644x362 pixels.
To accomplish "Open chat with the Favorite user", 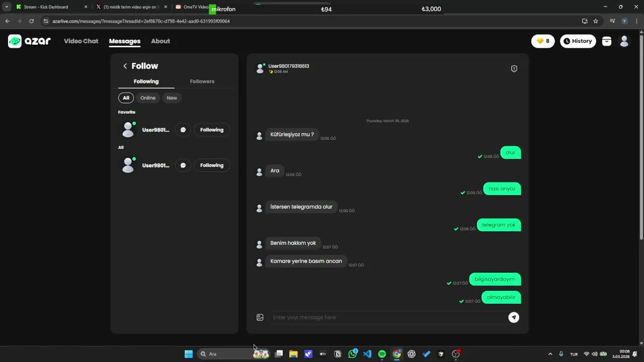I will tap(183, 130).
